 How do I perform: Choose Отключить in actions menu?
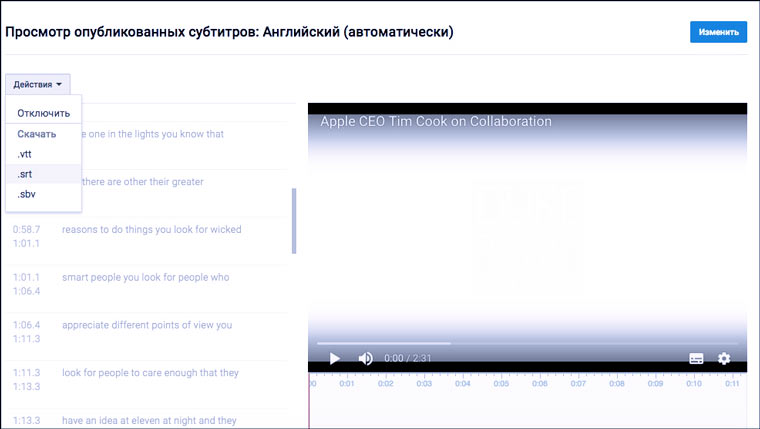(44, 113)
